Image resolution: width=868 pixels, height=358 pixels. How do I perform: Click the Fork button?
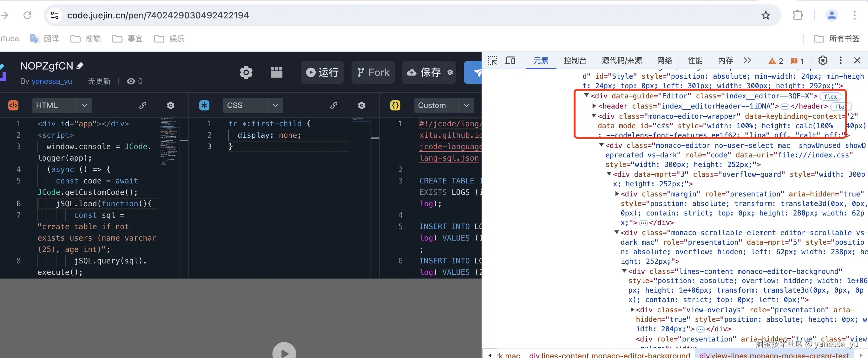[373, 72]
